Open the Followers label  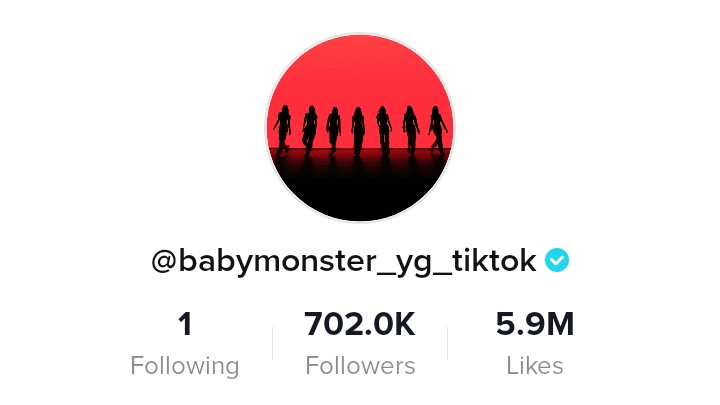click(x=360, y=366)
